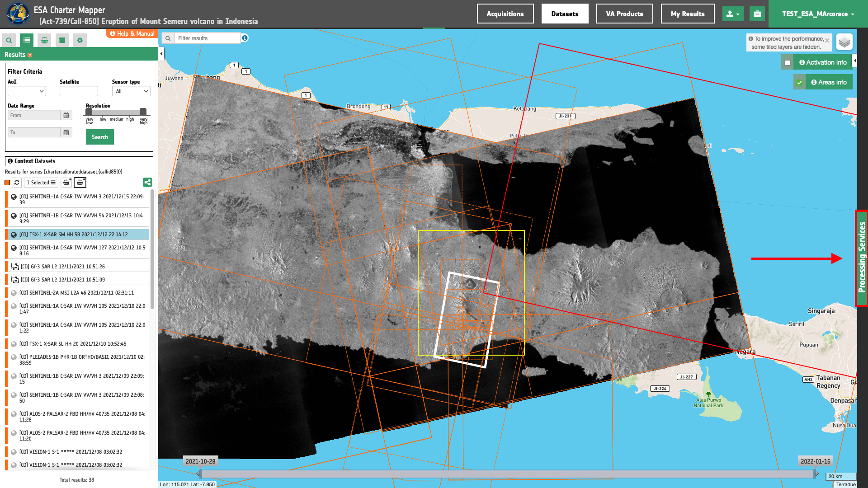Image resolution: width=868 pixels, height=488 pixels.
Task: Open the map layers stack icon
Action: pyautogui.click(x=844, y=42)
